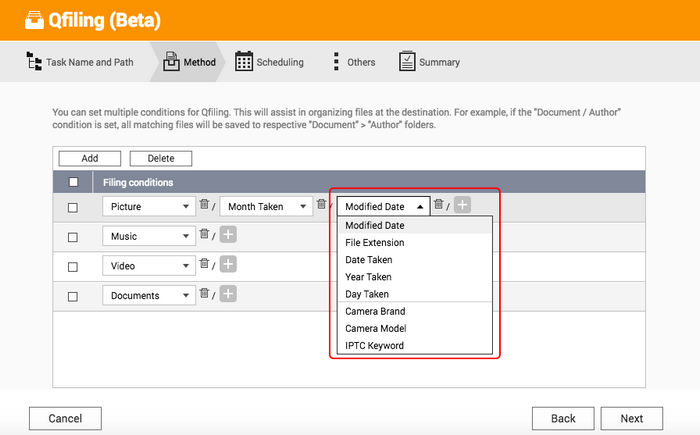Image resolution: width=700 pixels, height=435 pixels.
Task: Delete the Month Taken condition via trash icon
Action: (321, 204)
